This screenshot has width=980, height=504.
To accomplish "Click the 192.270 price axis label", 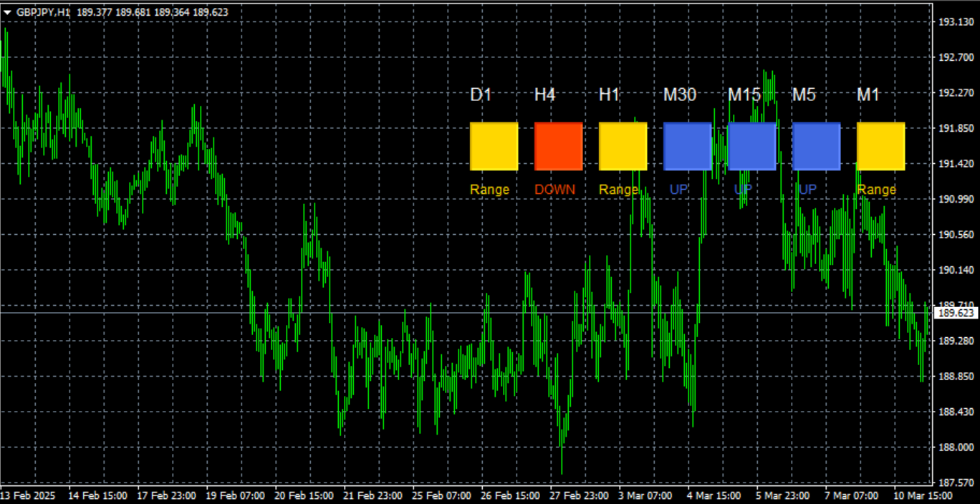I will click(956, 93).
